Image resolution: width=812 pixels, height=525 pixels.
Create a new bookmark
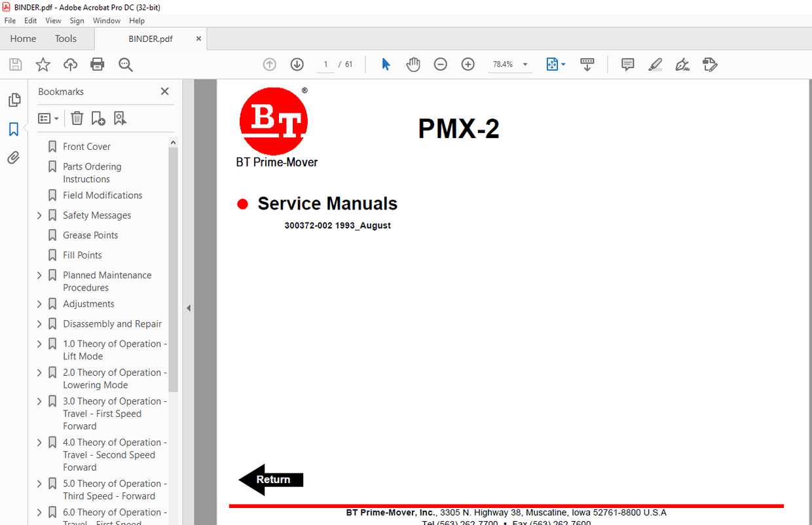pos(98,118)
